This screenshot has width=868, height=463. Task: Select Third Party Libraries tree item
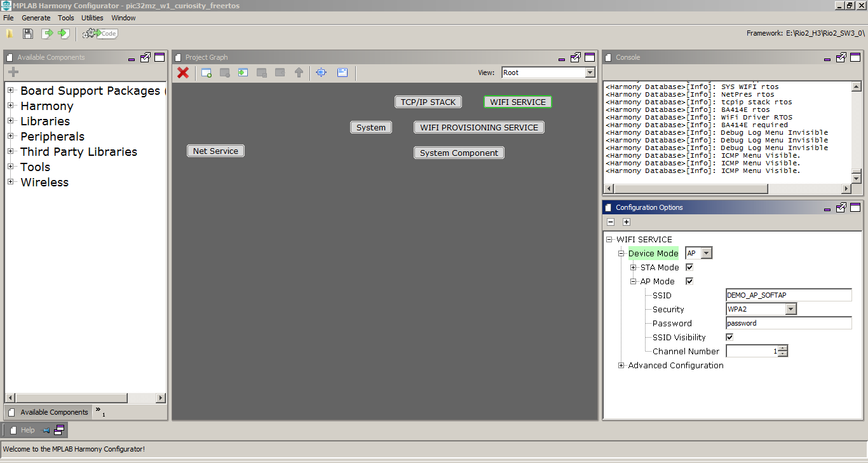(x=79, y=151)
